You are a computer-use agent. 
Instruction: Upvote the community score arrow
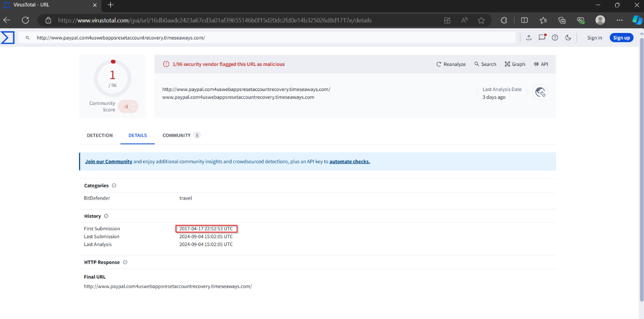pos(133,104)
